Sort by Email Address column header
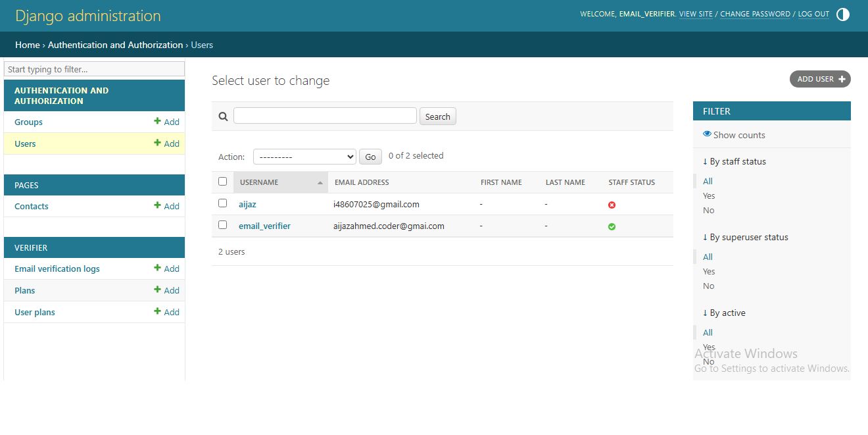Viewport: 868px width, 435px height. pyautogui.click(x=362, y=182)
